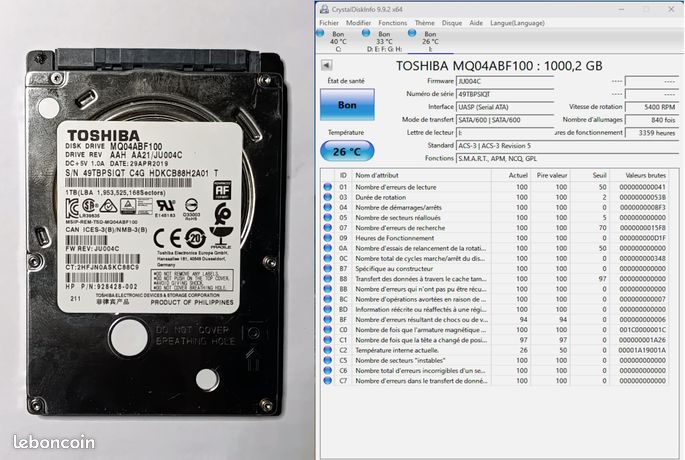This screenshot has width=685, height=460.
Task: Open the Fichier menu
Action: click(329, 23)
